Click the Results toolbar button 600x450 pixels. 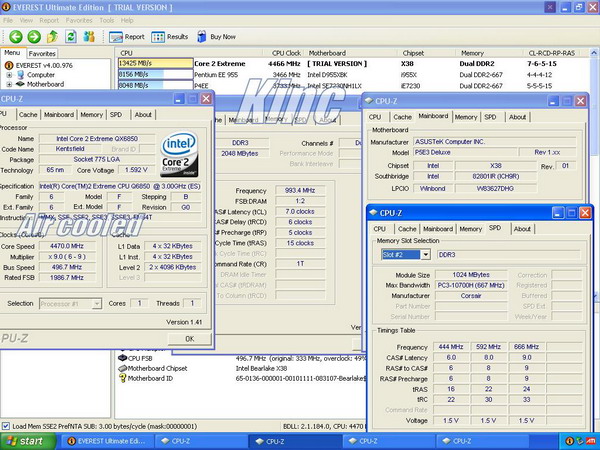pos(170,36)
